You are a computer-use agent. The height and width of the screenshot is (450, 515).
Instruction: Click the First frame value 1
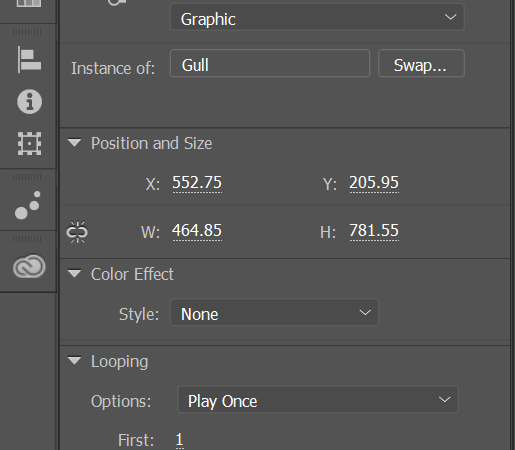tap(180, 440)
